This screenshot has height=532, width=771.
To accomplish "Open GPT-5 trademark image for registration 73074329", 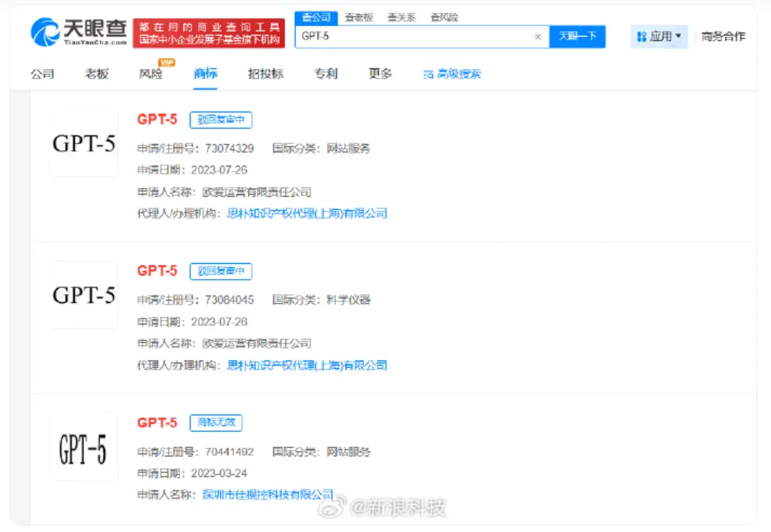I will [x=84, y=143].
